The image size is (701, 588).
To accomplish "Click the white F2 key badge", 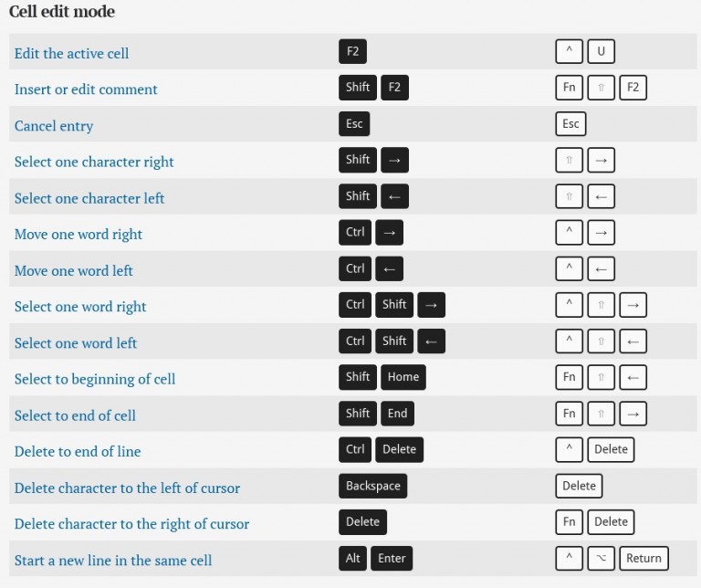I will pos(633,88).
